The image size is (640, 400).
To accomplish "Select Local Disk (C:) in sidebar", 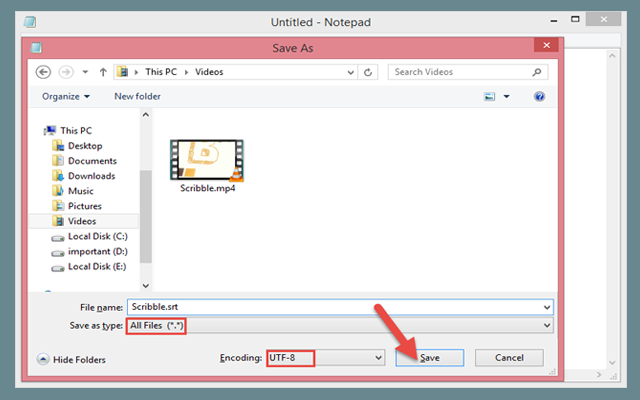I will 98,237.
